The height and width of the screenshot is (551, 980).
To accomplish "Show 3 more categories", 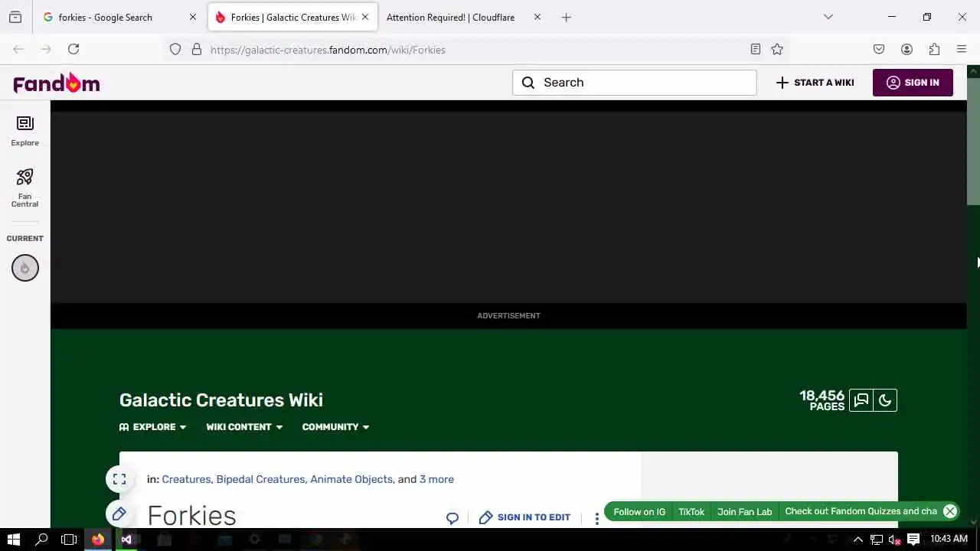I will point(436,479).
